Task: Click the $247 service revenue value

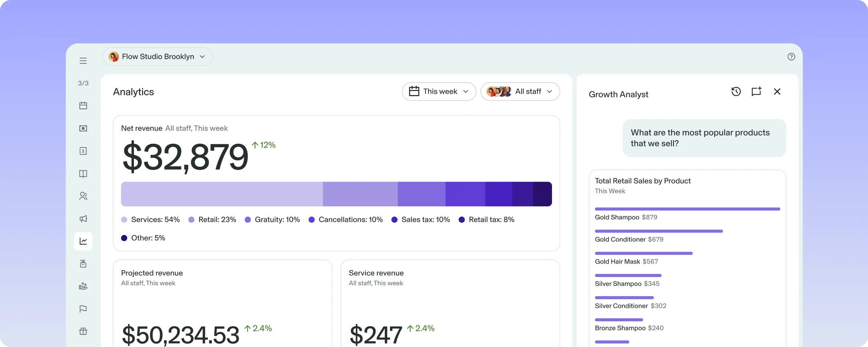Action: pyautogui.click(x=376, y=335)
